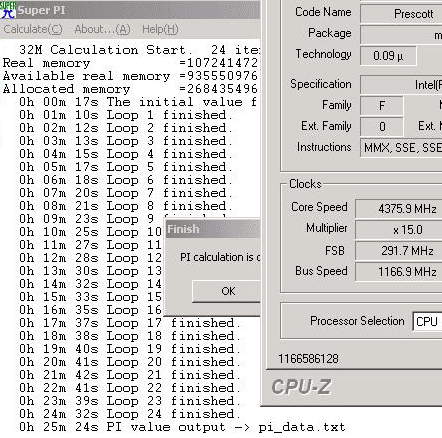This screenshot has width=442, height=438.
Task: Click the initial value line at 17s
Action: click(x=138, y=102)
